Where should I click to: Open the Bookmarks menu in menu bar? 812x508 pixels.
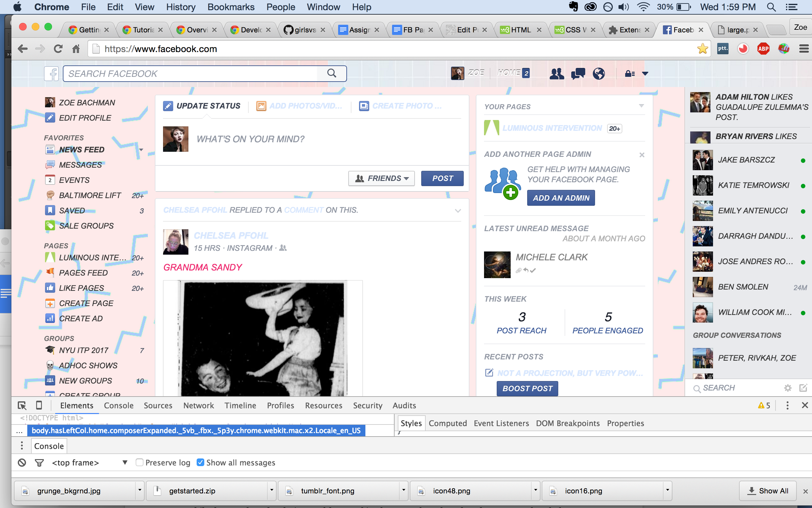231,7
